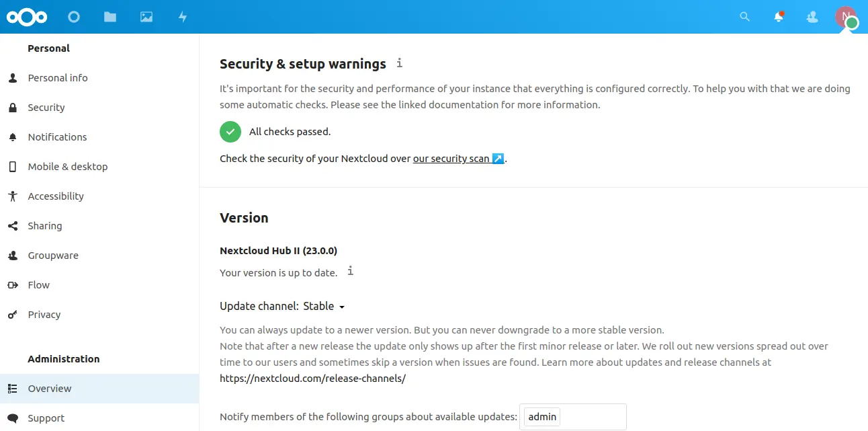
Task: Open the Files folder icon
Action: pos(110,17)
